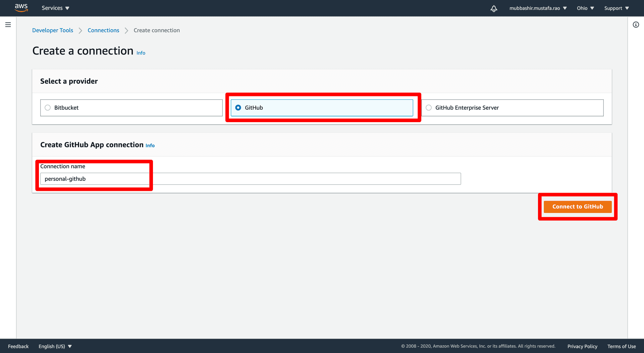The height and width of the screenshot is (353, 644).
Task: Open the notifications bell icon
Action: click(494, 8)
